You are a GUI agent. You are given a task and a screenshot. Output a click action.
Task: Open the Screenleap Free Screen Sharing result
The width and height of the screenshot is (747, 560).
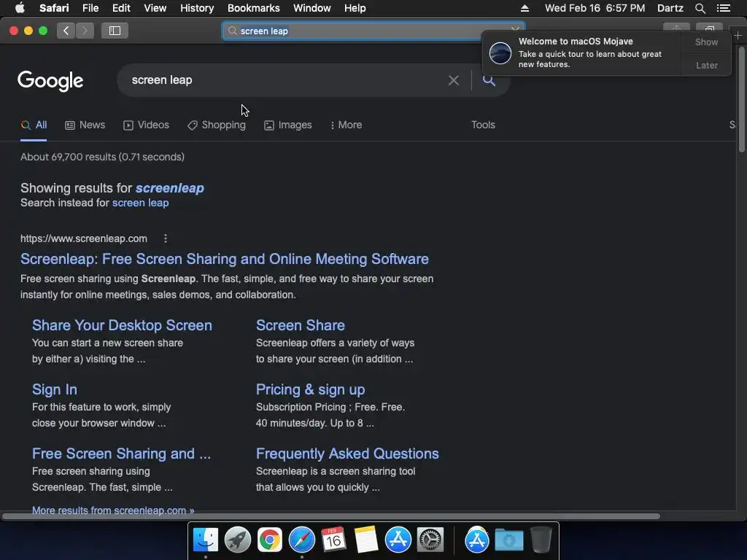(x=225, y=259)
